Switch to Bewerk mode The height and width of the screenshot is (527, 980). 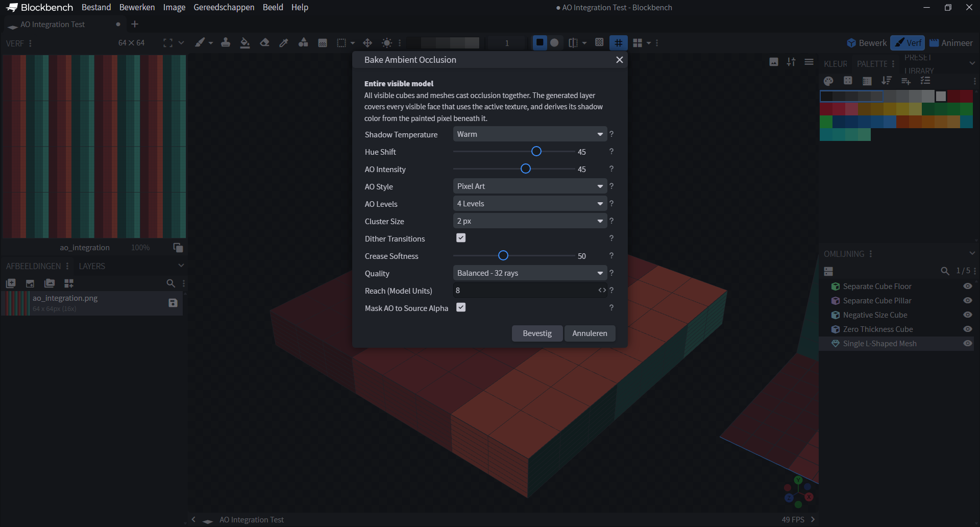click(867, 43)
